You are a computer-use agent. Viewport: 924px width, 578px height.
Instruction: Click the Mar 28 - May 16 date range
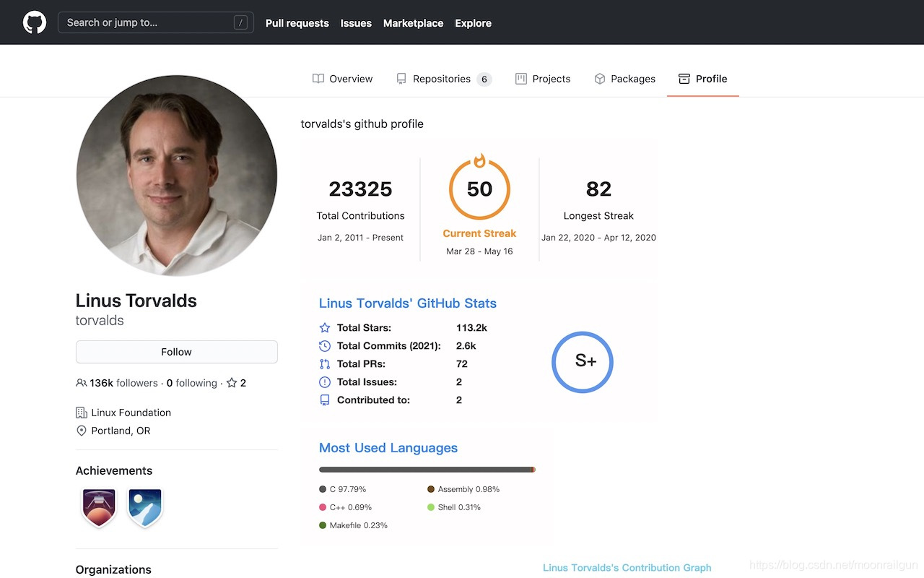click(x=479, y=251)
